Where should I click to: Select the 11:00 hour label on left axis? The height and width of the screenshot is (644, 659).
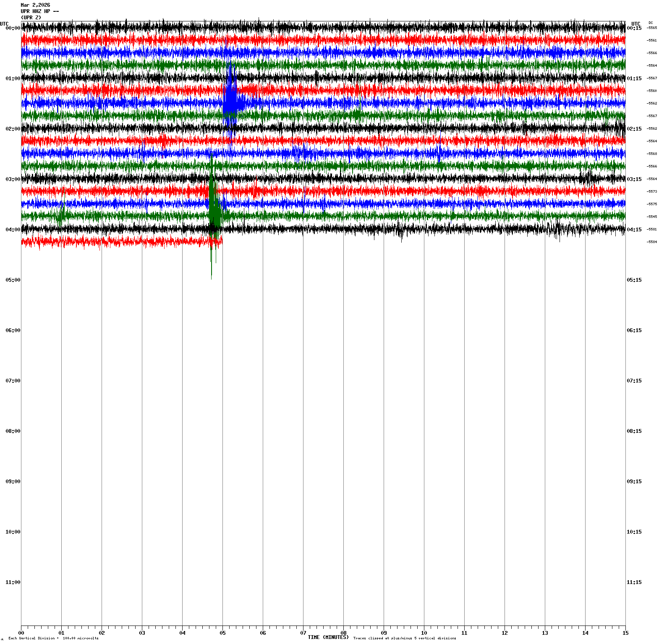(13, 582)
